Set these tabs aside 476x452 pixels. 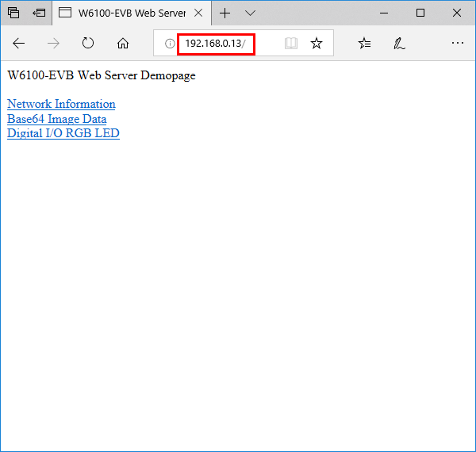(x=39, y=13)
